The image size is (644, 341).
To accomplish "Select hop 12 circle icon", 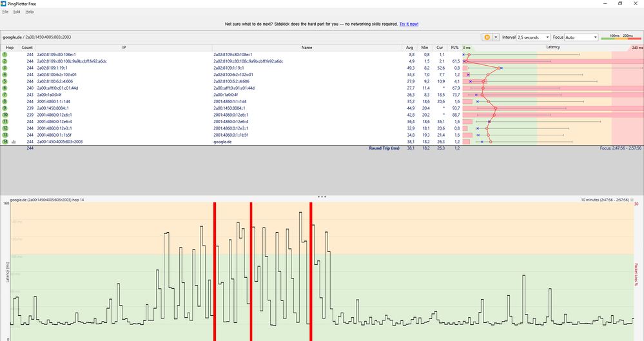I will pyautogui.click(x=5, y=128).
